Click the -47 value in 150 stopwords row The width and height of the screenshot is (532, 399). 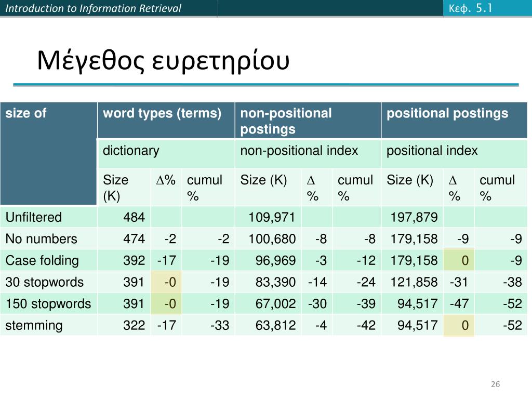pyautogui.click(x=459, y=303)
